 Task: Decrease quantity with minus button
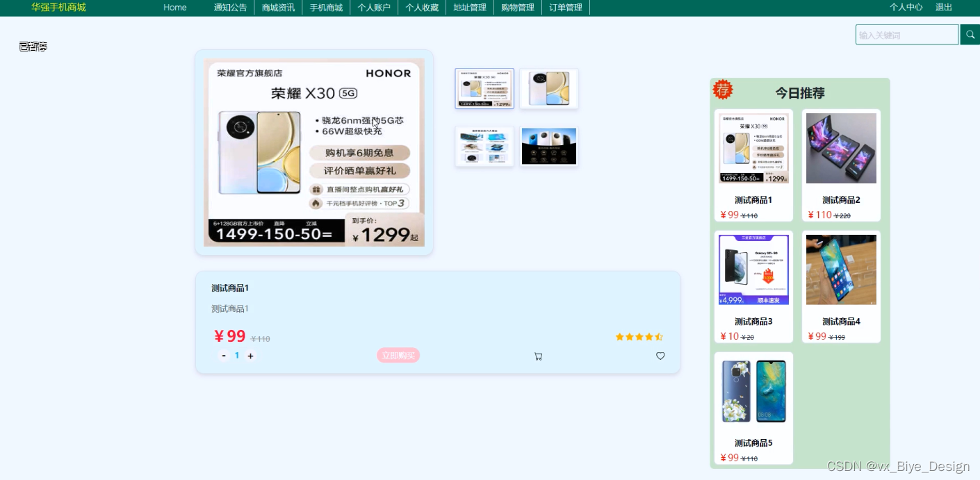click(x=224, y=356)
